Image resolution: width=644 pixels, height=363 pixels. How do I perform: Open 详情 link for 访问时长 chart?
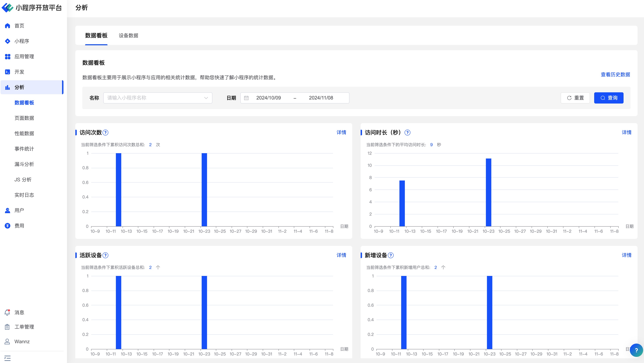coord(627,133)
